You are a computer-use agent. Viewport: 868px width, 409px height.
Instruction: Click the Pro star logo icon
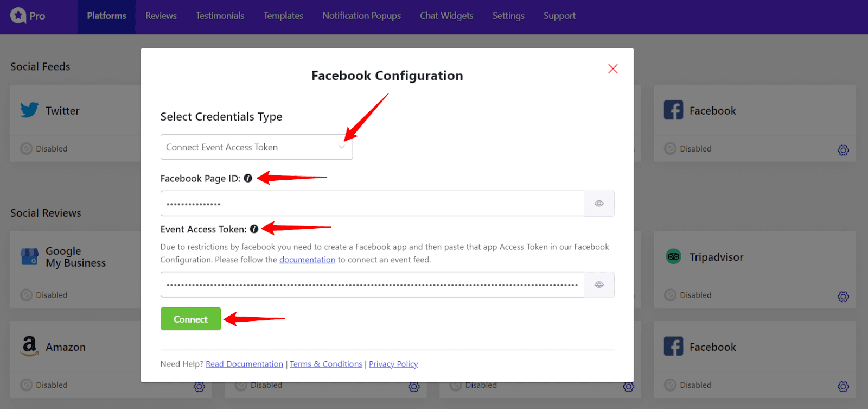click(18, 15)
